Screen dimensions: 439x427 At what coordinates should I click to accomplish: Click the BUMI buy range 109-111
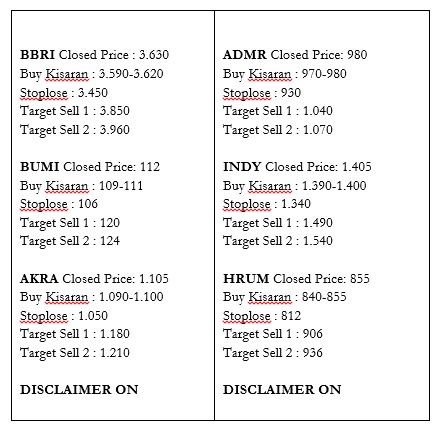(x=121, y=186)
